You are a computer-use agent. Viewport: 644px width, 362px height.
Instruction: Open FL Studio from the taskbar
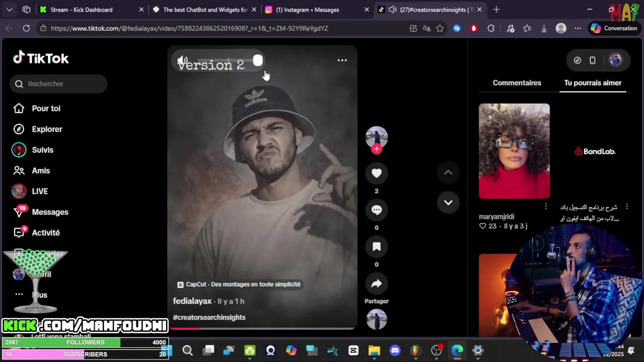(416, 350)
